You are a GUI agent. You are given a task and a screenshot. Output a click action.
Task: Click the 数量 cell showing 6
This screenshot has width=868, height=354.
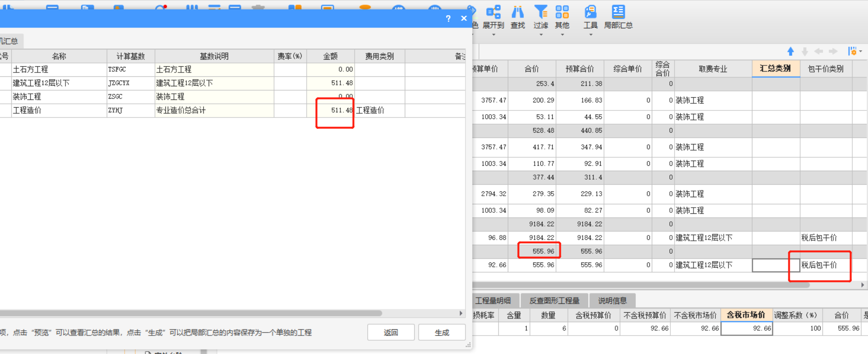(x=548, y=328)
